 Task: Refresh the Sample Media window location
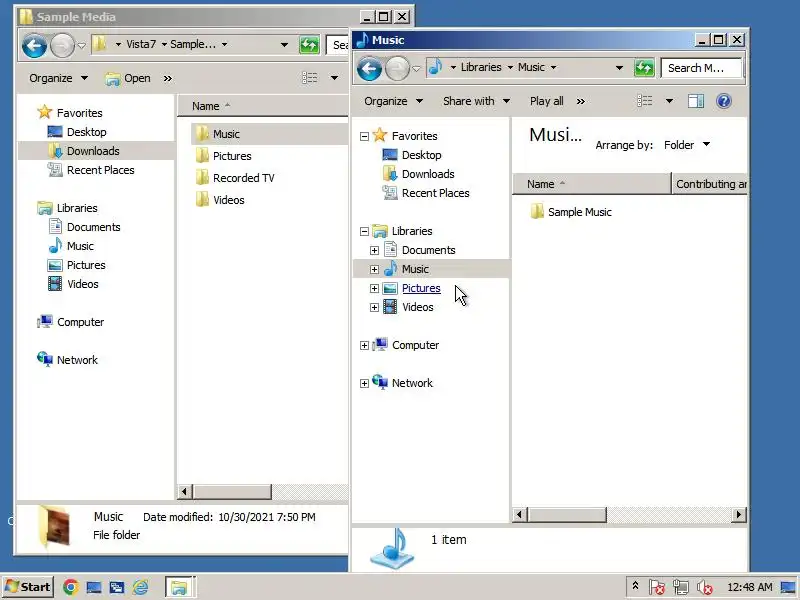point(309,45)
